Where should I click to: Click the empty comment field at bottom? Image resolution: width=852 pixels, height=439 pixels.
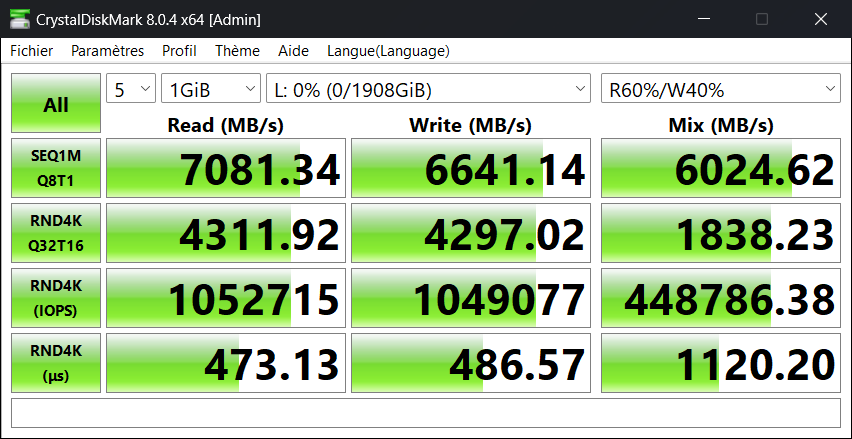(x=425, y=413)
